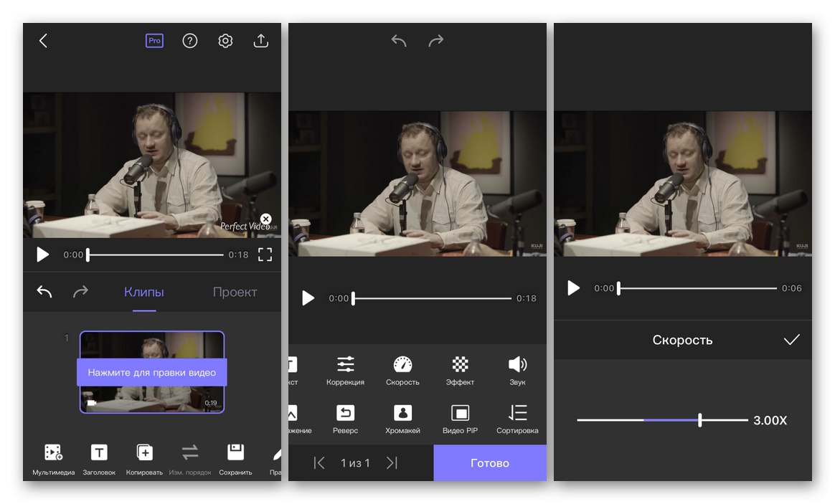835x504 pixels.
Task: Remove the Perfect Video watermark
Action: click(265, 219)
